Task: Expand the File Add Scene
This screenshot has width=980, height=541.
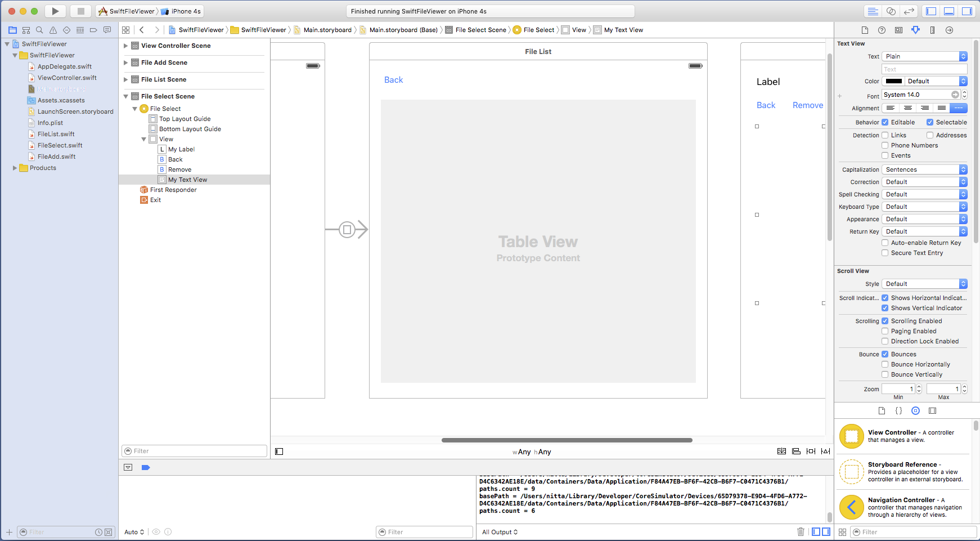Action: [125, 62]
